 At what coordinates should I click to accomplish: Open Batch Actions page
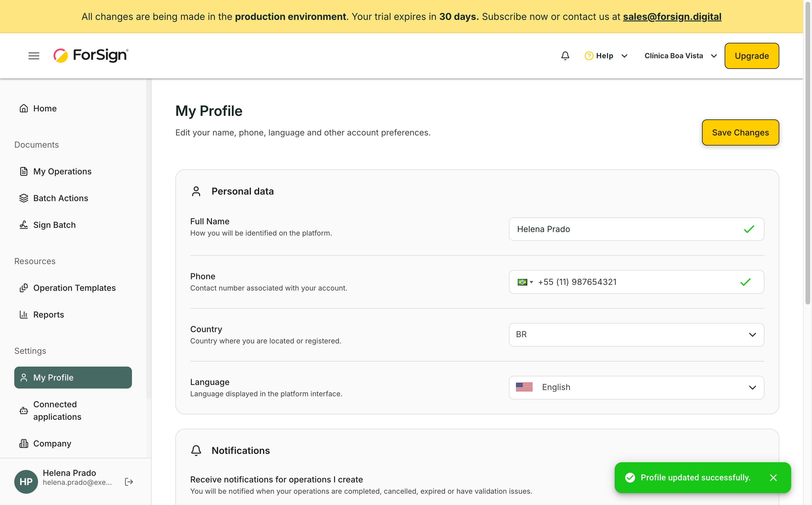click(x=73, y=198)
